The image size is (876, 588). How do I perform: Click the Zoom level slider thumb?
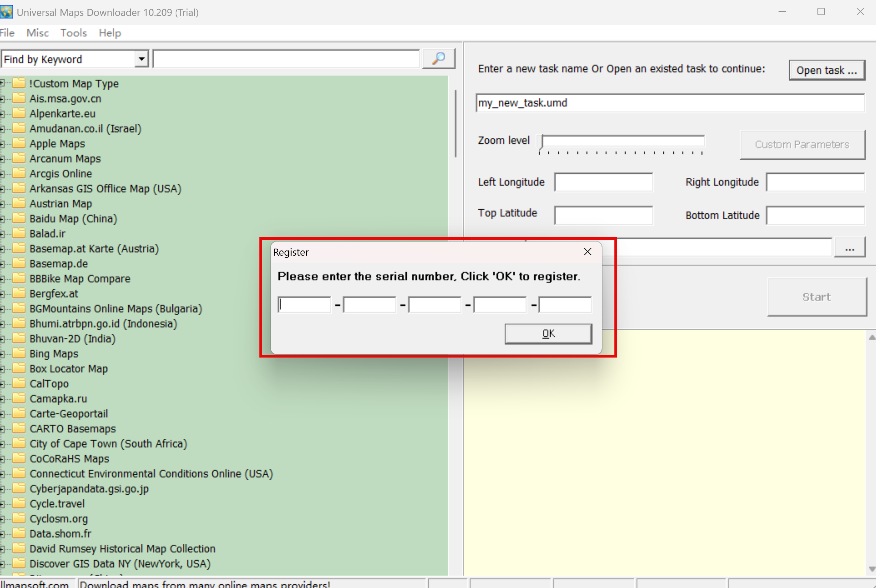pos(540,143)
